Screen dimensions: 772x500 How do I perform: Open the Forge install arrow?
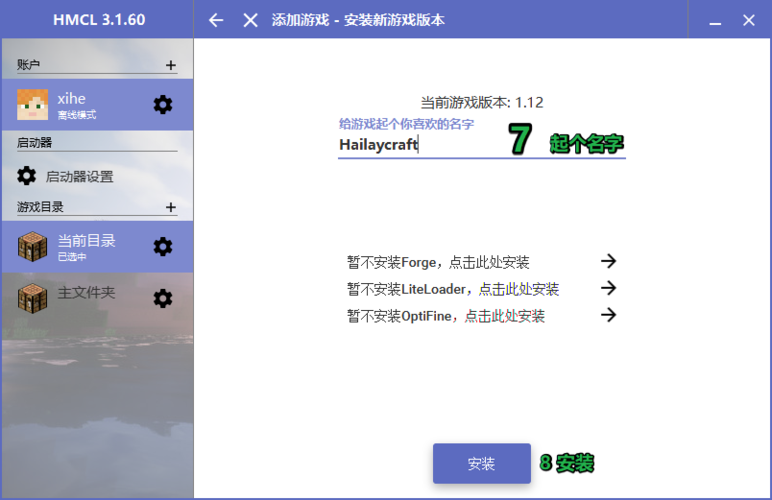point(609,261)
